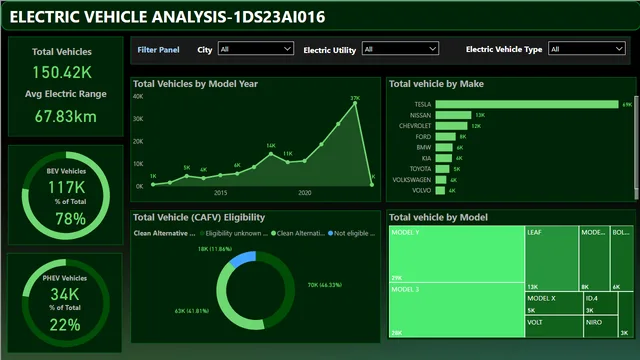Click the Electric Utility chevron arrow
This screenshot has width=640, height=360.
pyautogui.click(x=433, y=49)
